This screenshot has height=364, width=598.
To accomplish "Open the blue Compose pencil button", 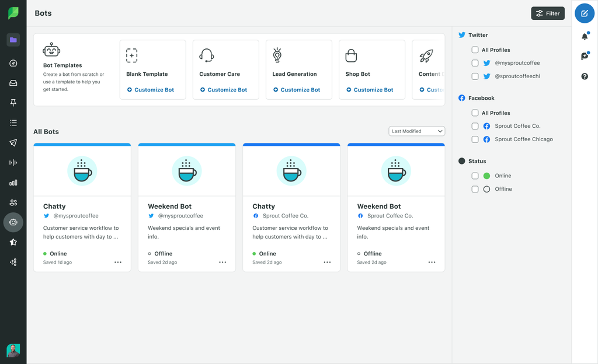I will 584,13.
